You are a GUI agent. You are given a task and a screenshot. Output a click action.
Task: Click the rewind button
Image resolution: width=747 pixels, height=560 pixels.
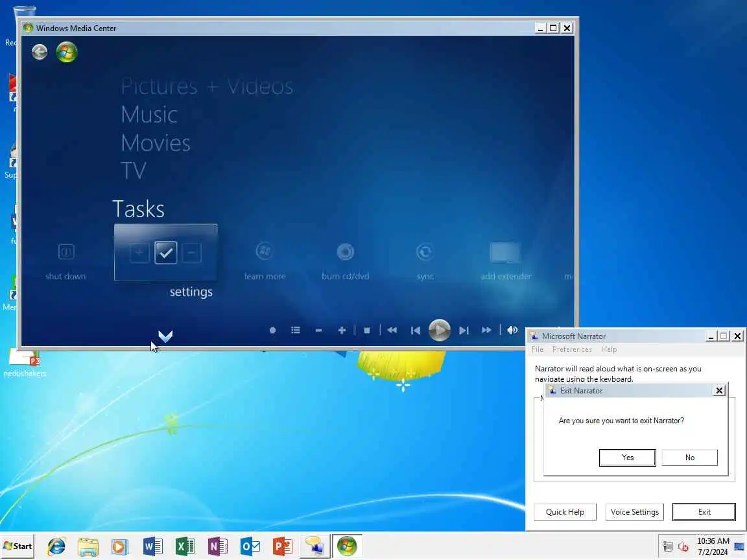pyautogui.click(x=392, y=330)
